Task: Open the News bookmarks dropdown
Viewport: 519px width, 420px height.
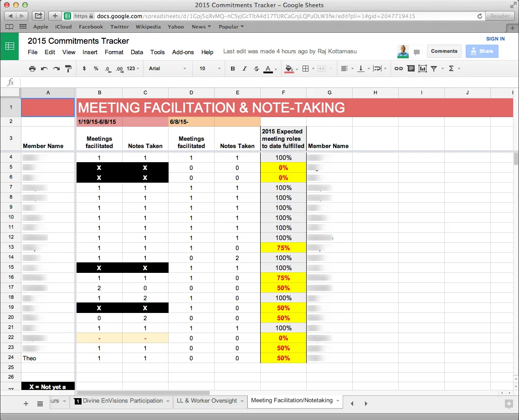Action: tap(201, 27)
